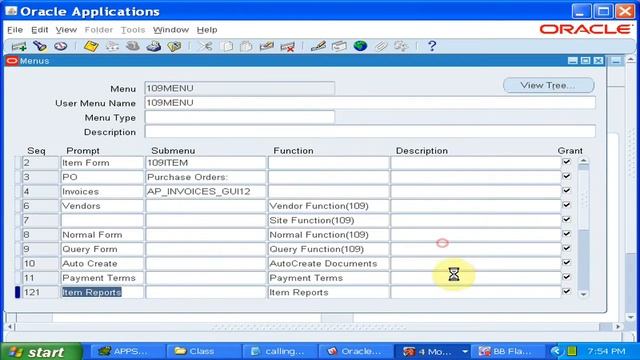Toggle Grant checkbox for Query Form row
Image resolution: width=640 pixels, height=360 pixels.
click(x=567, y=248)
